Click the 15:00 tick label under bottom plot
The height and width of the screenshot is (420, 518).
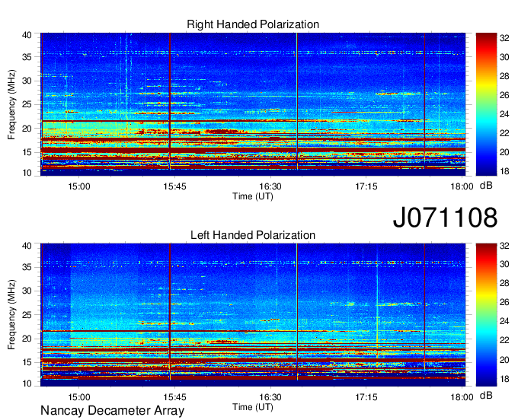click(79, 397)
